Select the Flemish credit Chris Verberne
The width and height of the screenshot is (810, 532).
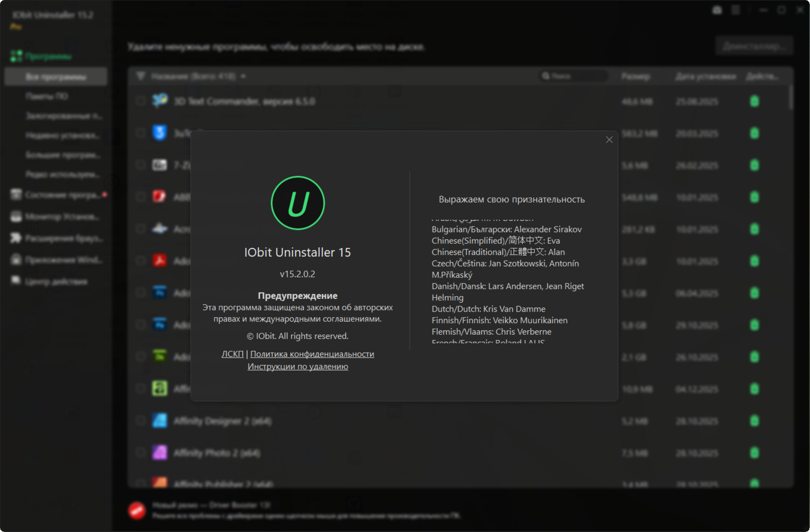pyautogui.click(x=491, y=332)
